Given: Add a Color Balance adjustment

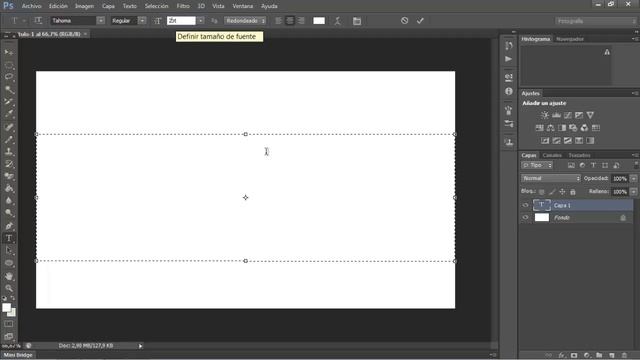Looking at the screenshot, I should click(550, 128).
